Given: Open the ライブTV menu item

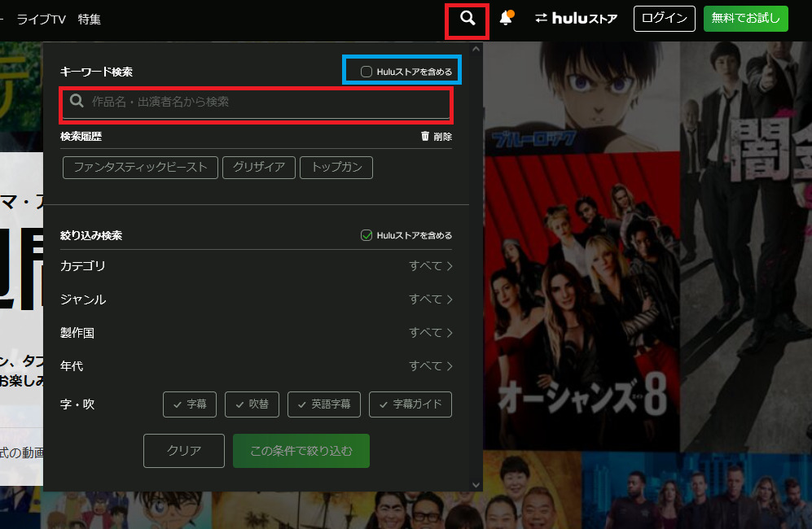Looking at the screenshot, I should pos(42,20).
